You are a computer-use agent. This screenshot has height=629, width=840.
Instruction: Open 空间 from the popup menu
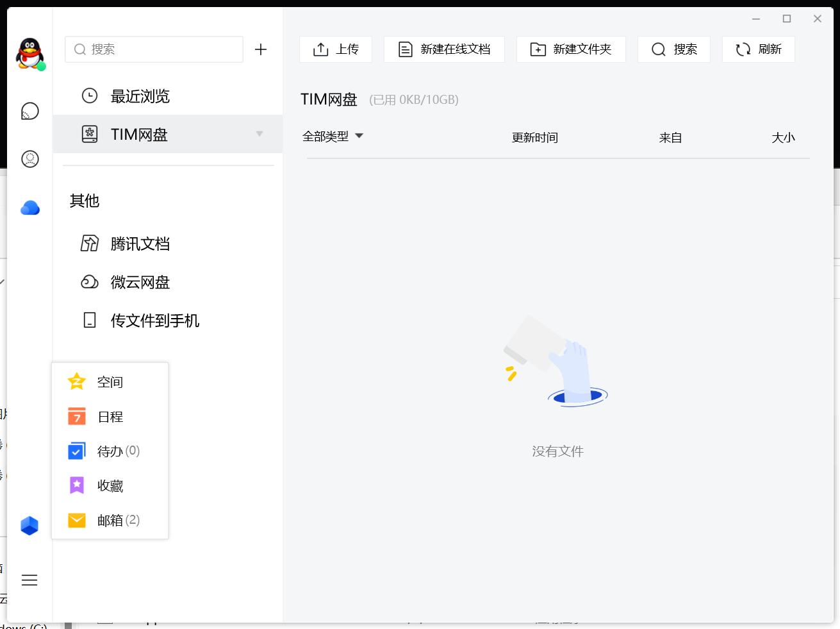[110, 382]
